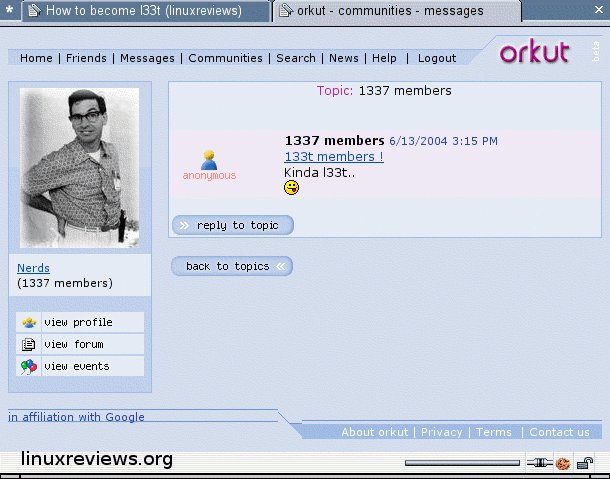
Task: Click the bold '1337 members' message title
Action: [x=335, y=140]
